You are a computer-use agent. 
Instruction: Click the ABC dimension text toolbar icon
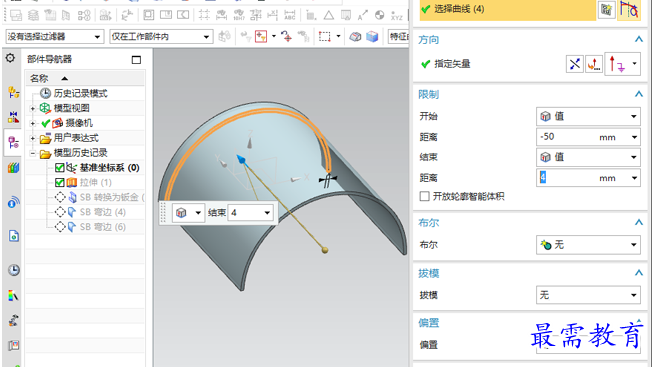point(290,15)
